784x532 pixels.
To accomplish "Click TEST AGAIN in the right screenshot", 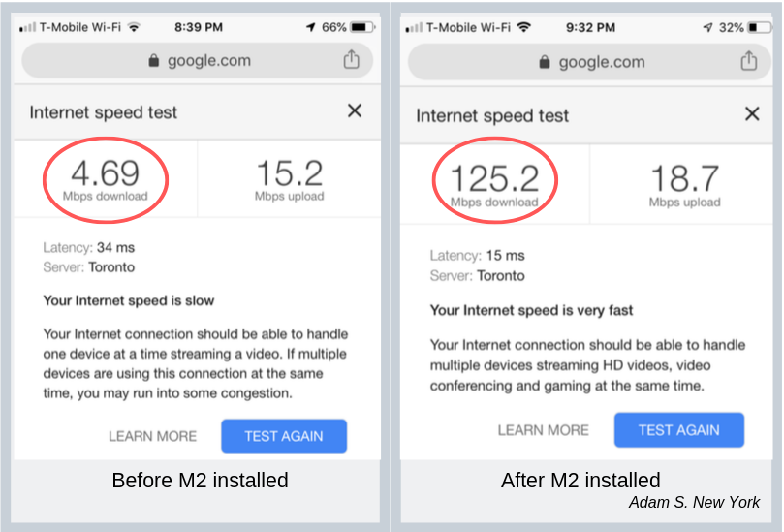I will (679, 430).
